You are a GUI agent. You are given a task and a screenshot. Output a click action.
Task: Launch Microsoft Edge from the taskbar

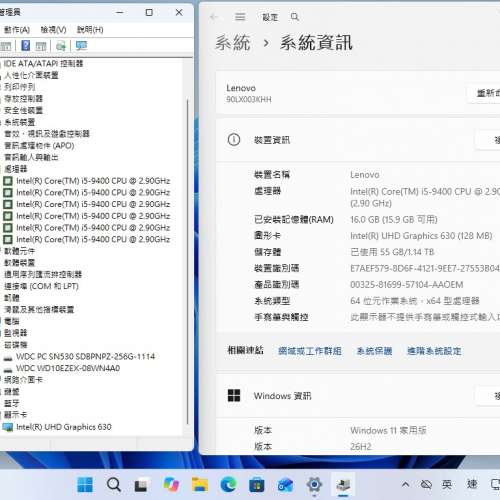click(228, 485)
